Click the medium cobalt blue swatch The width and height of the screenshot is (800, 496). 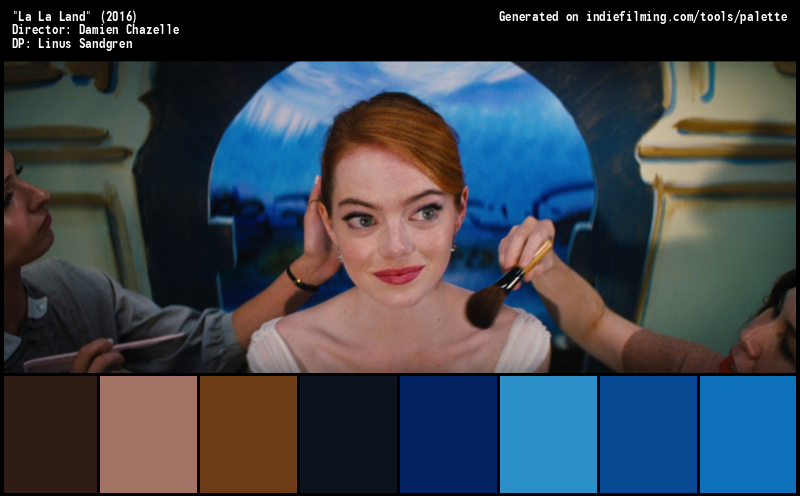(648, 434)
